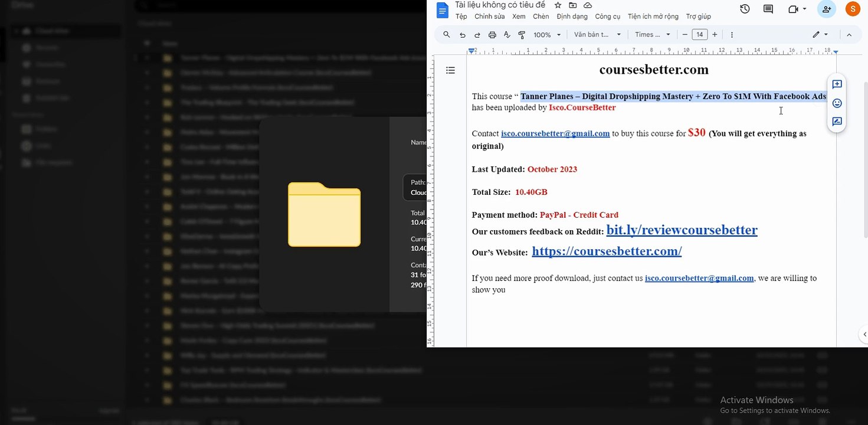Click the yellow folder thumbnail in the dialog

pyautogui.click(x=324, y=214)
